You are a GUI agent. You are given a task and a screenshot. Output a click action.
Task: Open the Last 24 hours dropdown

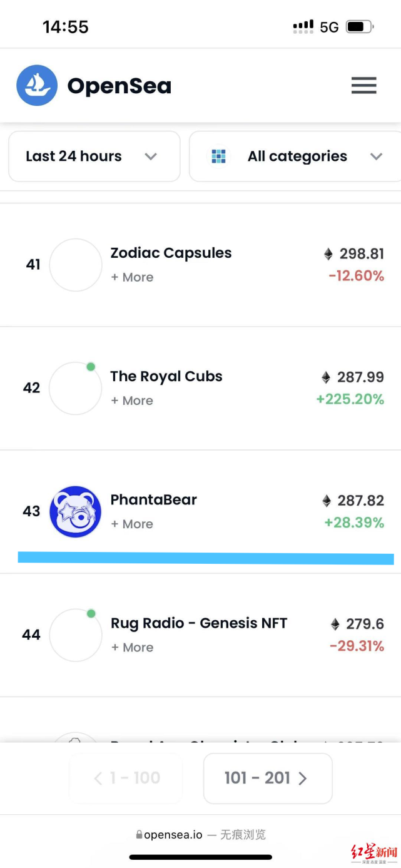[x=94, y=156]
